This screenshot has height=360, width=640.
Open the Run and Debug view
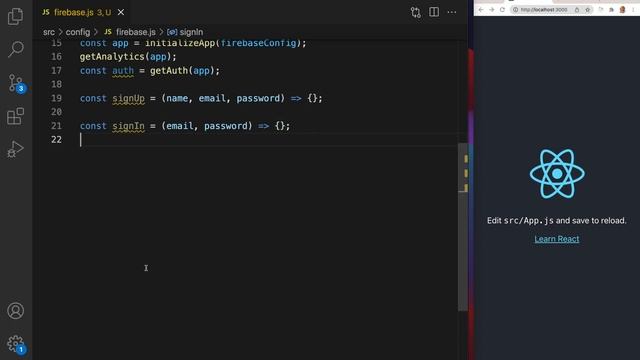(16, 149)
